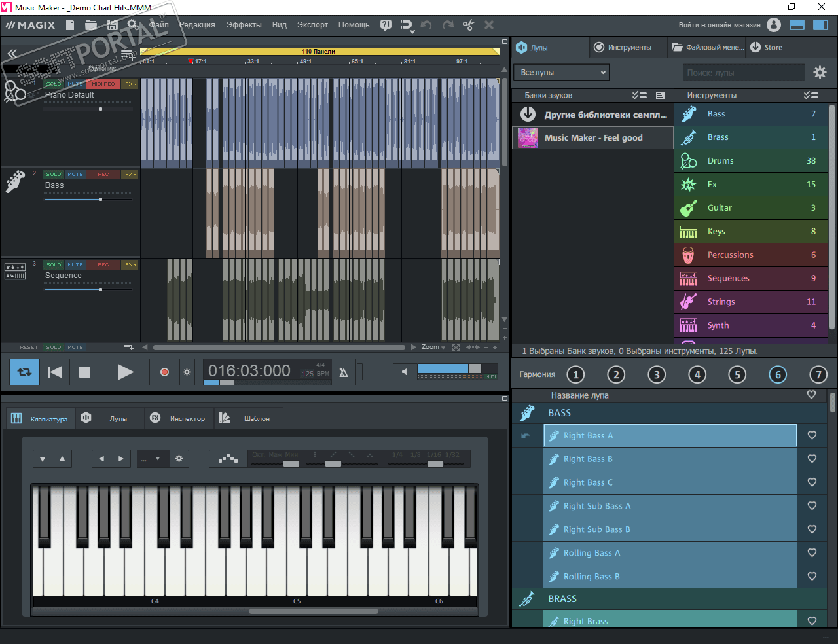The width and height of the screenshot is (838, 644).
Task: Arm REC on Sequence track
Action: (x=103, y=265)
